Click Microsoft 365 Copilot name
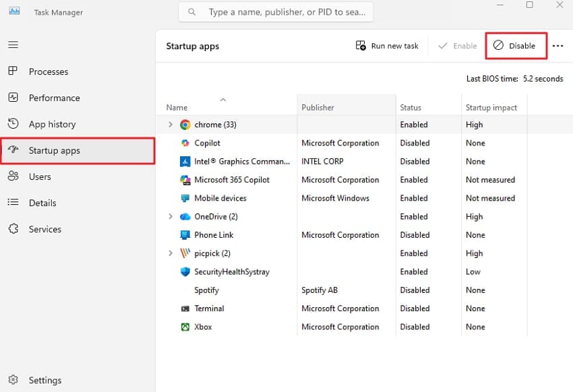573x392 pixels. pyautogui.click(x=232, y=180)
